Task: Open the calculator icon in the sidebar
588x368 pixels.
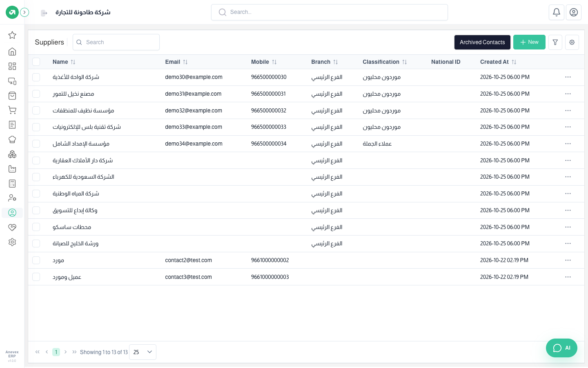Action: (12, 184)
